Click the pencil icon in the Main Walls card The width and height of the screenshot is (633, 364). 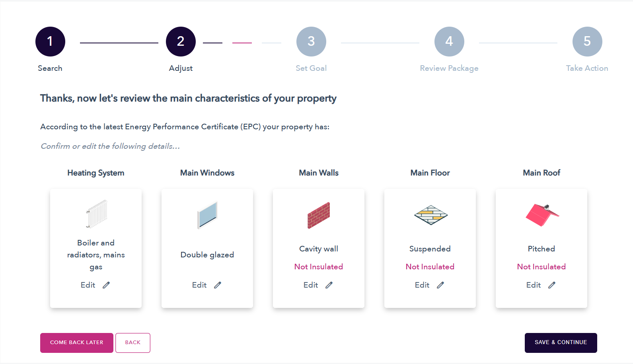click(x=329, y=285)
